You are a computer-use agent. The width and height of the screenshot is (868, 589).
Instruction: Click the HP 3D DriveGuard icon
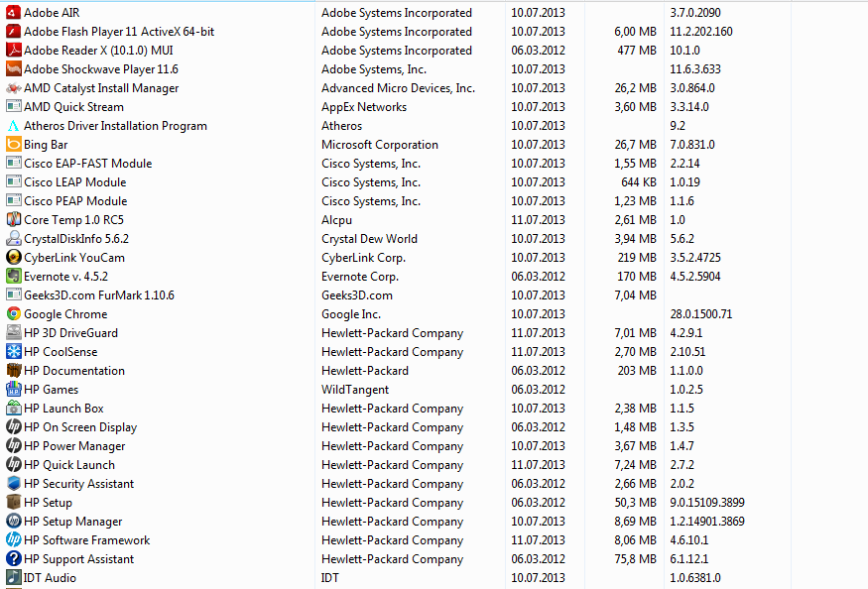(x=13, y=333)
